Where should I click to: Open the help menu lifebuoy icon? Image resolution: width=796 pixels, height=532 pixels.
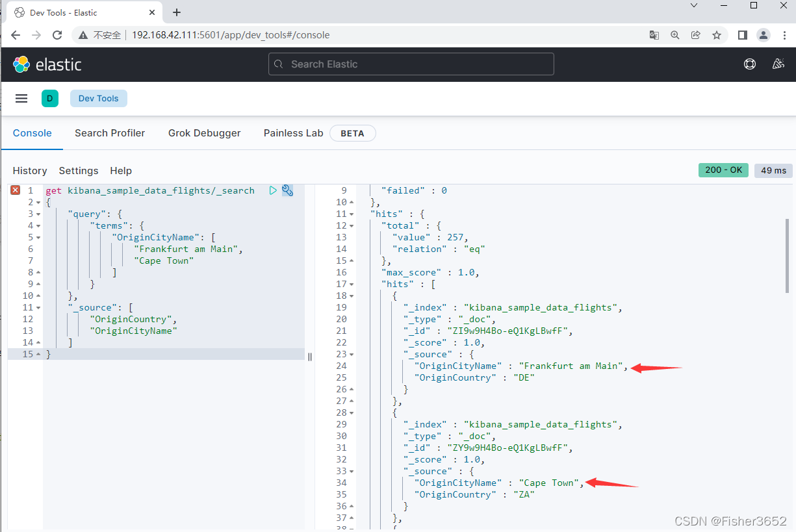[x=750, y=64]
